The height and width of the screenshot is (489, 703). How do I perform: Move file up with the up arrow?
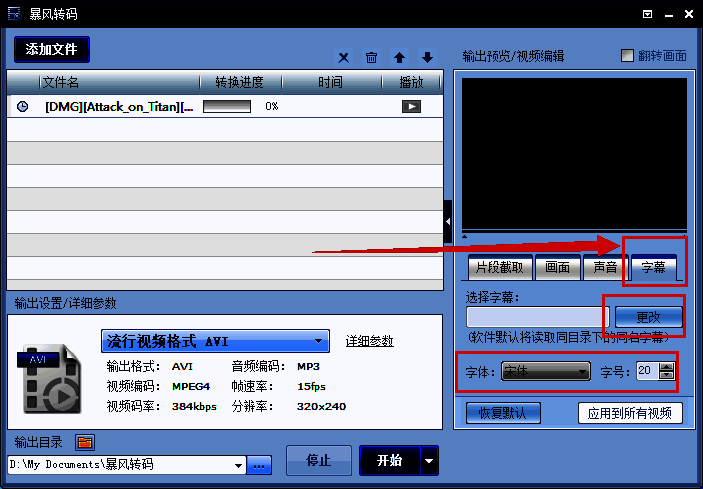click(x=400, y=58)
